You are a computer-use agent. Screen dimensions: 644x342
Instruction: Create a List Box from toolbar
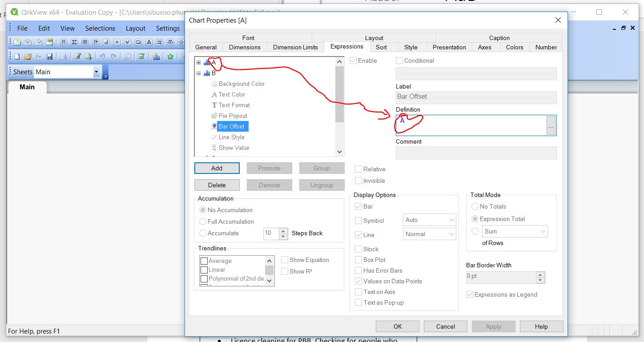[x=64, y=42]
